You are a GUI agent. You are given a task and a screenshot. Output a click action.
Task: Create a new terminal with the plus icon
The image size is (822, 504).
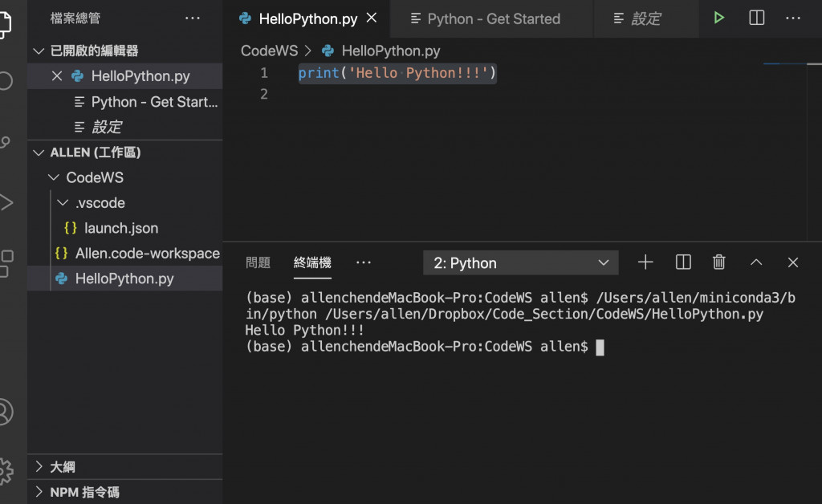click(x=645, y=262)
